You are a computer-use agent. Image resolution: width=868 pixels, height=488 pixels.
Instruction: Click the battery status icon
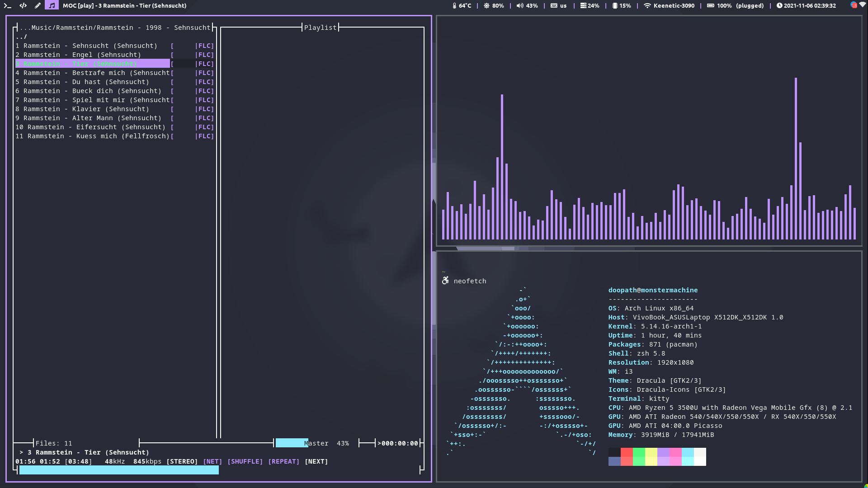[710, 5]
